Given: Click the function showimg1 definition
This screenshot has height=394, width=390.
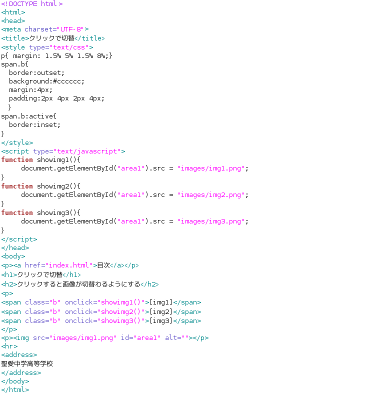Looking at the screenshot, I should click(41, 160).
